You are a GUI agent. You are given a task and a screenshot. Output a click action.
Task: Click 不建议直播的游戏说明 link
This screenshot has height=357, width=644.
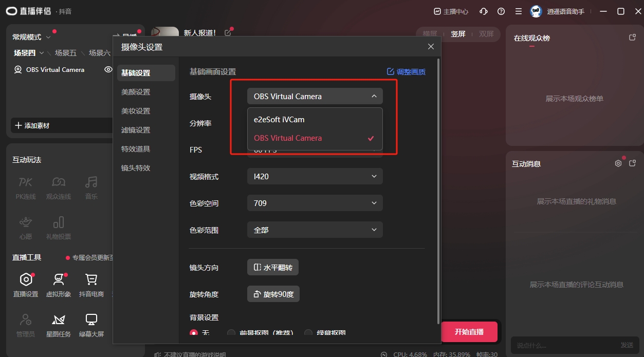190,354
